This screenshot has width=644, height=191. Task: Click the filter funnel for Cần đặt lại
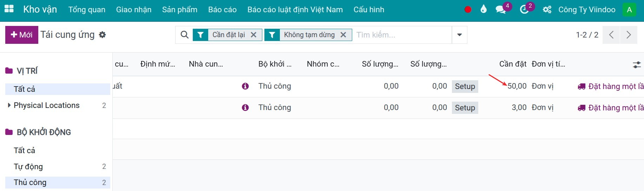click(x=201, y=35)
